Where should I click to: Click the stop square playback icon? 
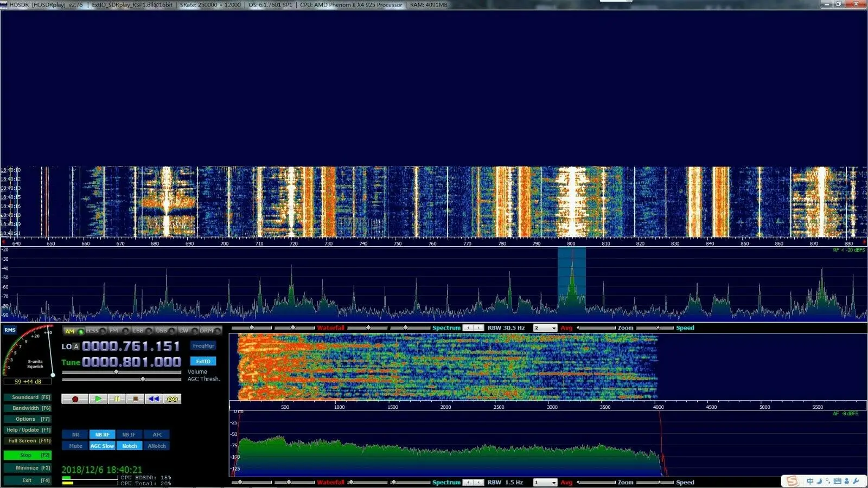point(136,399)
